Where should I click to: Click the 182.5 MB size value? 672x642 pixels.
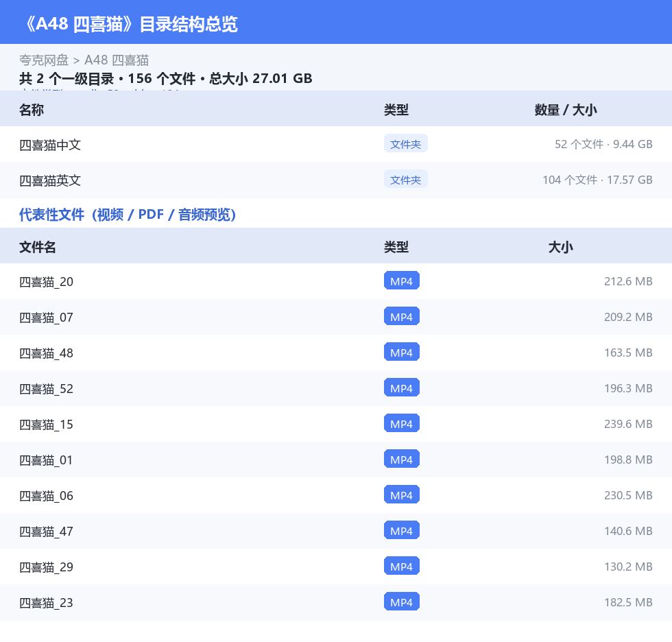click(x=628, y=602)
